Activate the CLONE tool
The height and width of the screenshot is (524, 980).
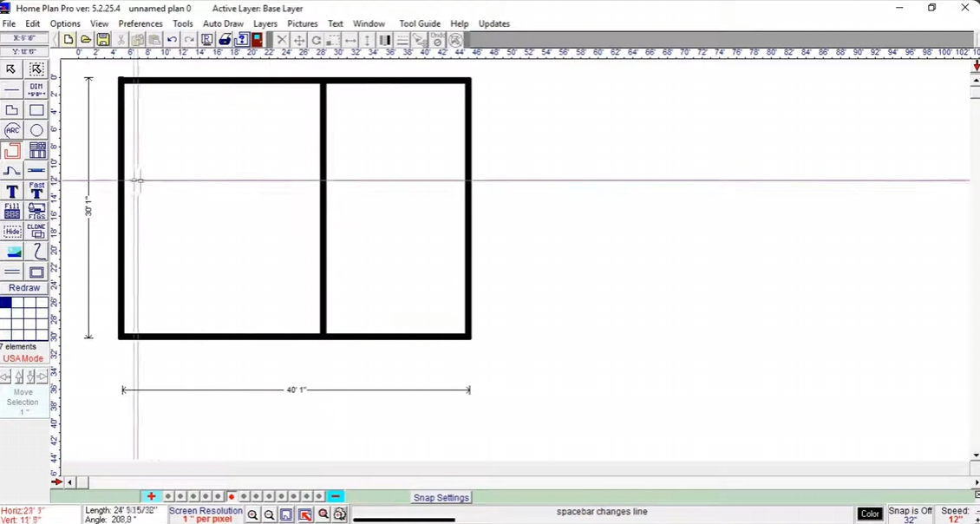36,231
